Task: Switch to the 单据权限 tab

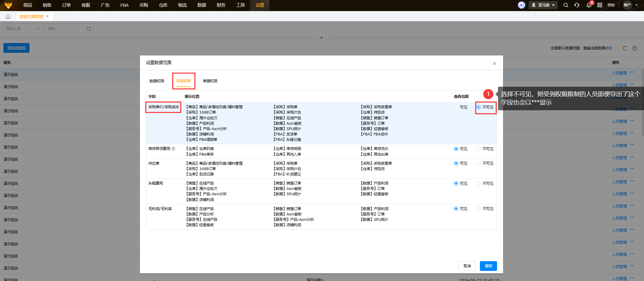Action: [x=210, y=81]
